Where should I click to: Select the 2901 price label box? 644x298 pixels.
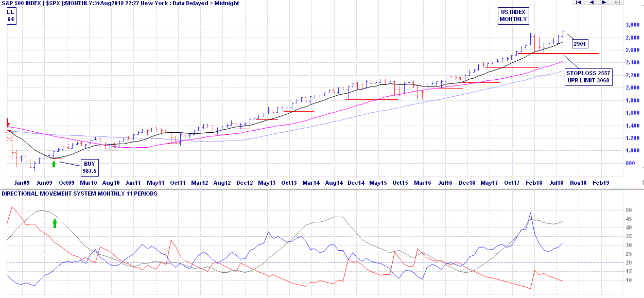pos(580,44)
